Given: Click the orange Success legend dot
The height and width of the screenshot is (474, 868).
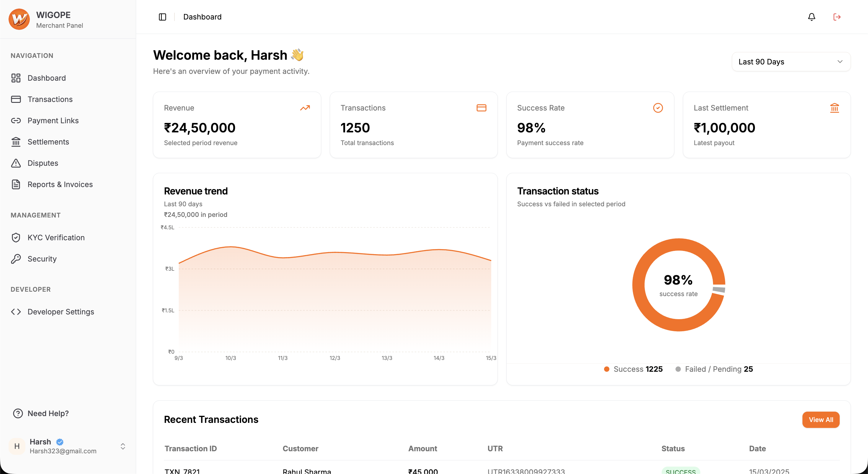Looking at the screenshot, I should [606, 369].
